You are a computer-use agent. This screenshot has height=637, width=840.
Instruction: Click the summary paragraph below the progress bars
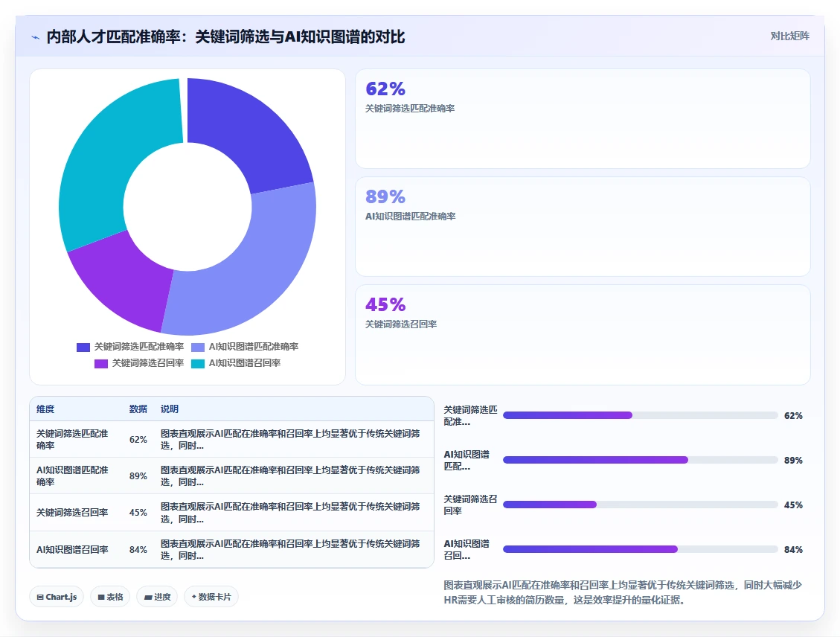(x=623, y=592)
